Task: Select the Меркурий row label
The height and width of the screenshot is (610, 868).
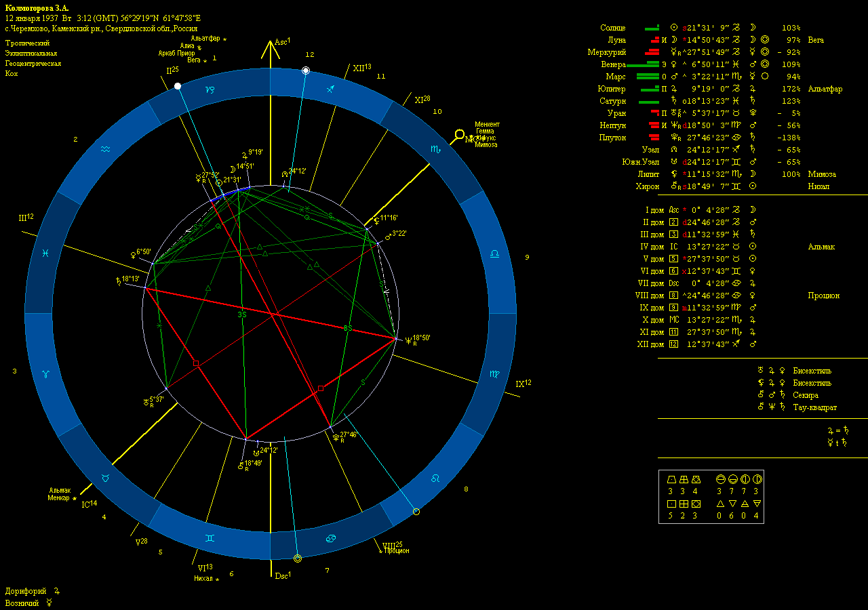Action: coord(608,52)
